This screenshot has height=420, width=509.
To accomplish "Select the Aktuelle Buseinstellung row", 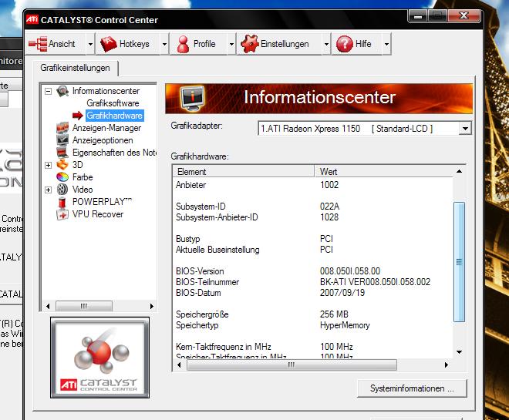I will pyautogui.click(x=314, y=250).
